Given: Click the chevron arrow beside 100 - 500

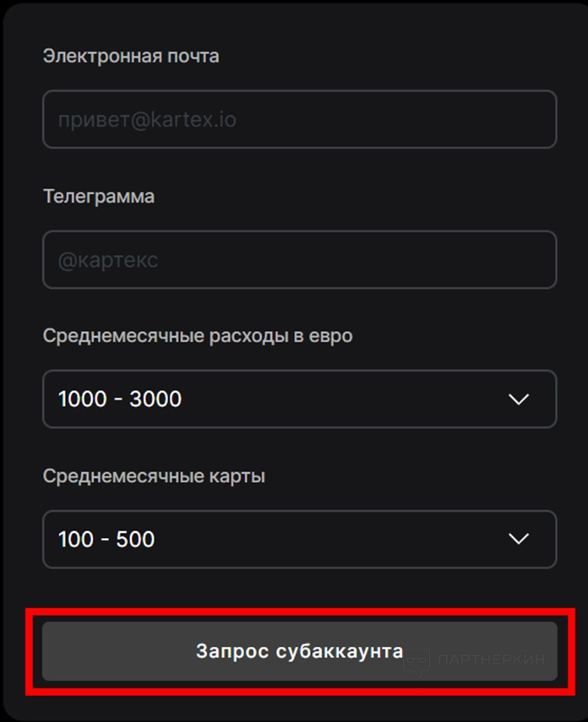Looking at the screenshot, I should coord(519,539).
